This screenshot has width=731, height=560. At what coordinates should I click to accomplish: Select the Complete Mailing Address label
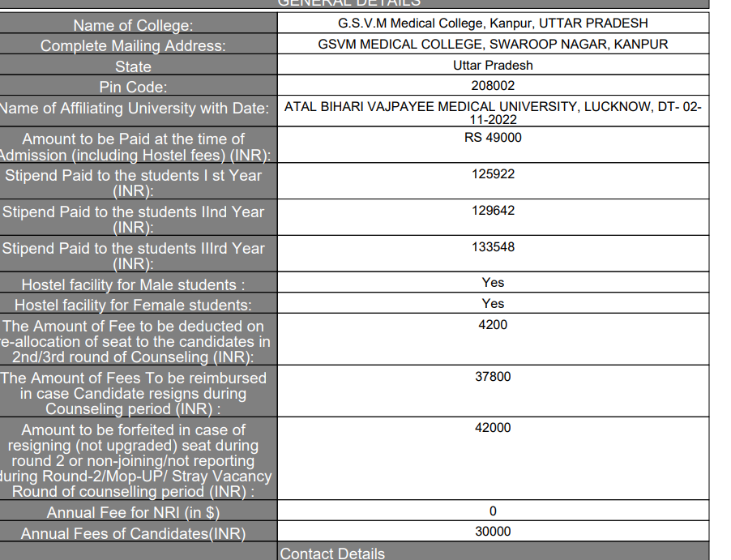134,46
